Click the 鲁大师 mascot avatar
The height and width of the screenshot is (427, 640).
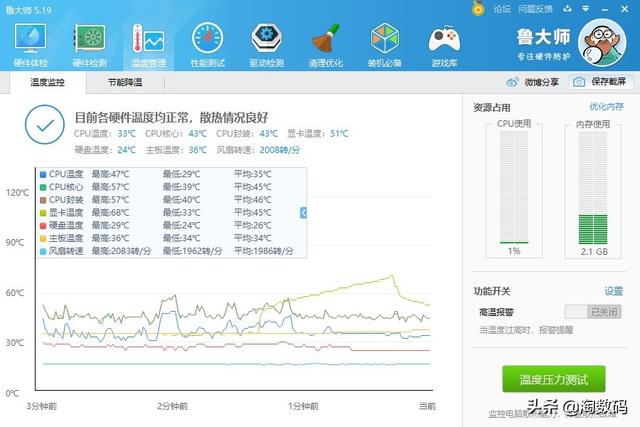(x=602, y=42)
